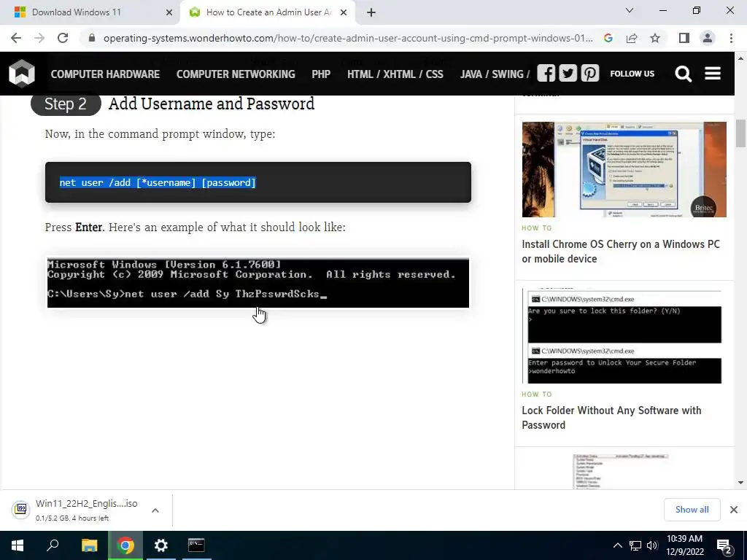This screenshot has width=747, height=560.
Task: Open HTML / XHTML / CSS category
Action: coord(395,74)
